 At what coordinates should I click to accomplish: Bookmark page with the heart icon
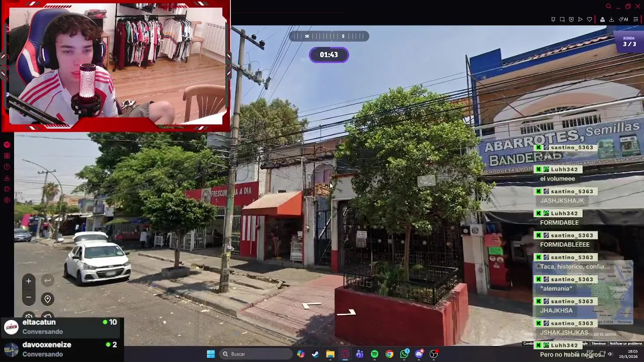point(590,20)
